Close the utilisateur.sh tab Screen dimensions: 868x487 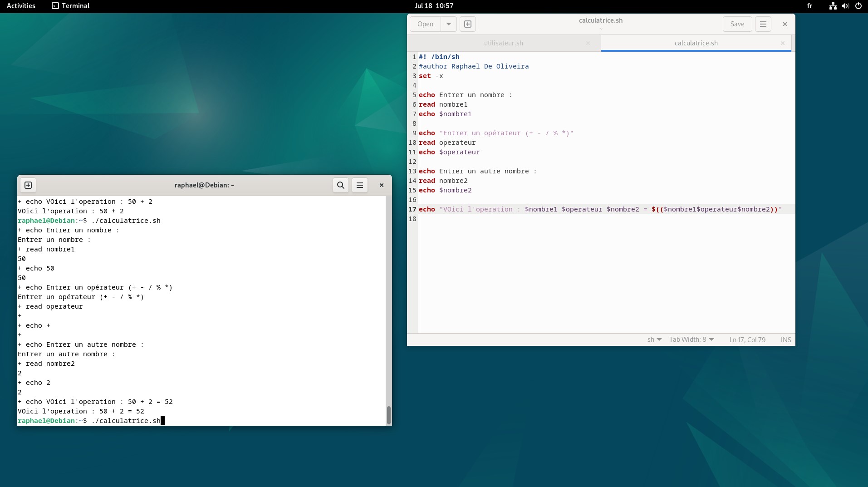click(x=588, y=43)
